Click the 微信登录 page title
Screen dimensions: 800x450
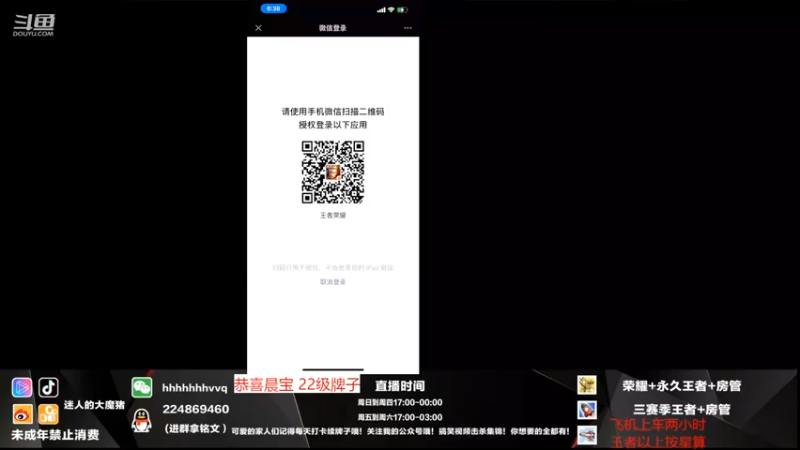(x=333, y=28)
